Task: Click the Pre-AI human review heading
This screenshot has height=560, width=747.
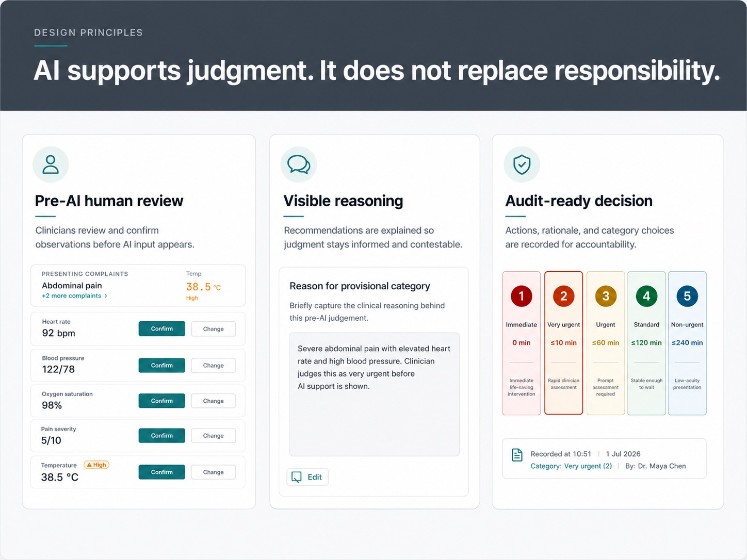Action: click(109, 201)
